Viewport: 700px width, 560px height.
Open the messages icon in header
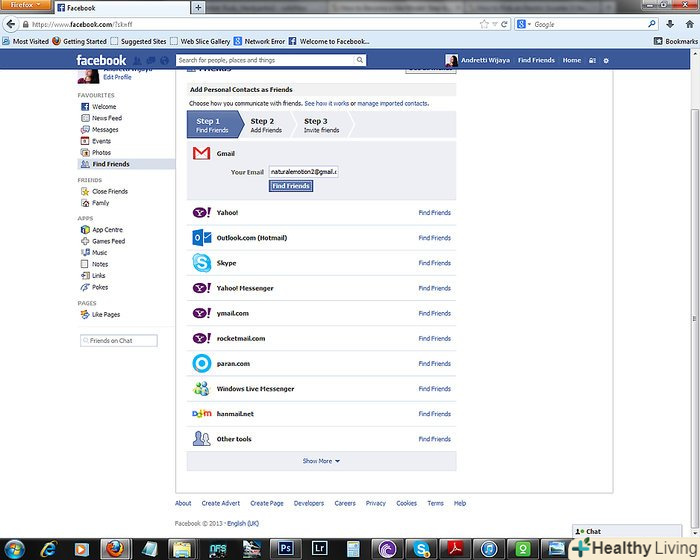coord(151,60)
